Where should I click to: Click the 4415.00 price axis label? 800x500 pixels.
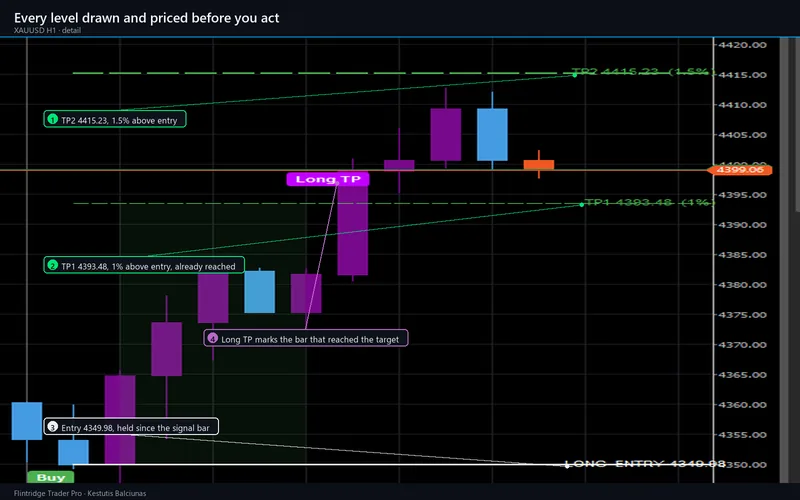coord(742,75)
